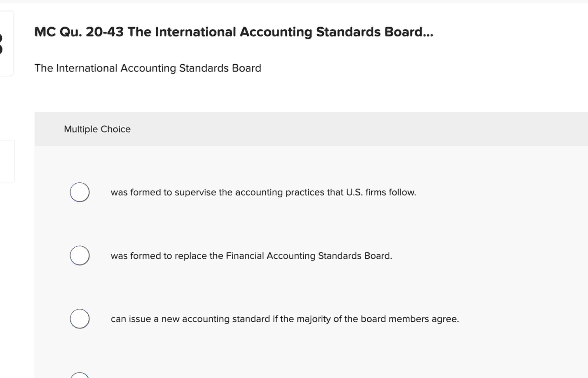
Task: Choose the option about issuing new accounting standards
Action: pos(285,319)
